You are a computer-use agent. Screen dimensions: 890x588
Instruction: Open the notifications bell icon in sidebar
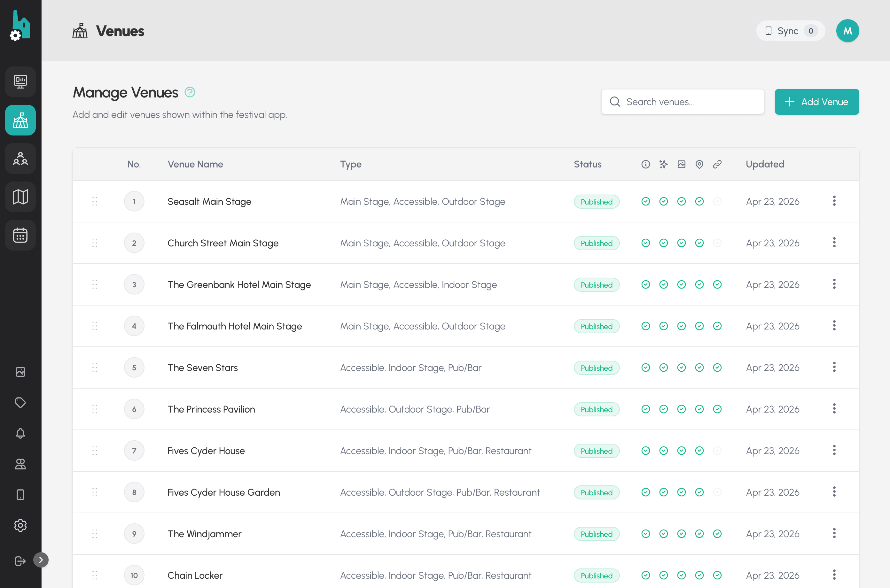click(x=20, y=433)
